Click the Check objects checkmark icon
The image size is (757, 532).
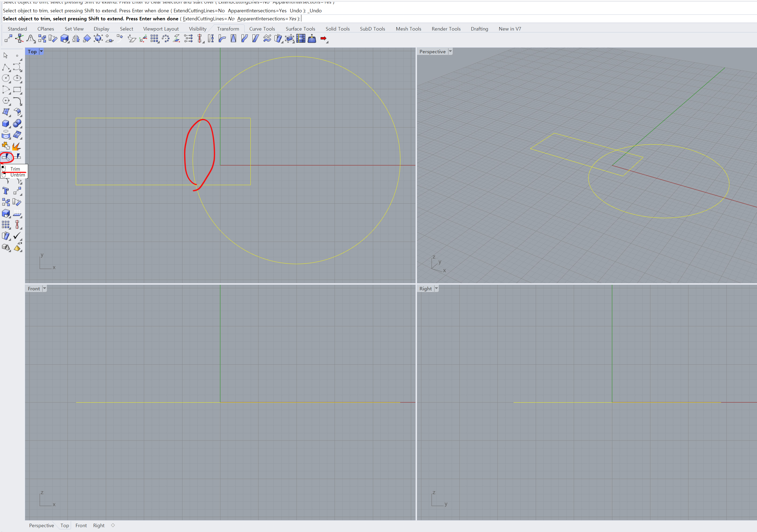point(17,236)
